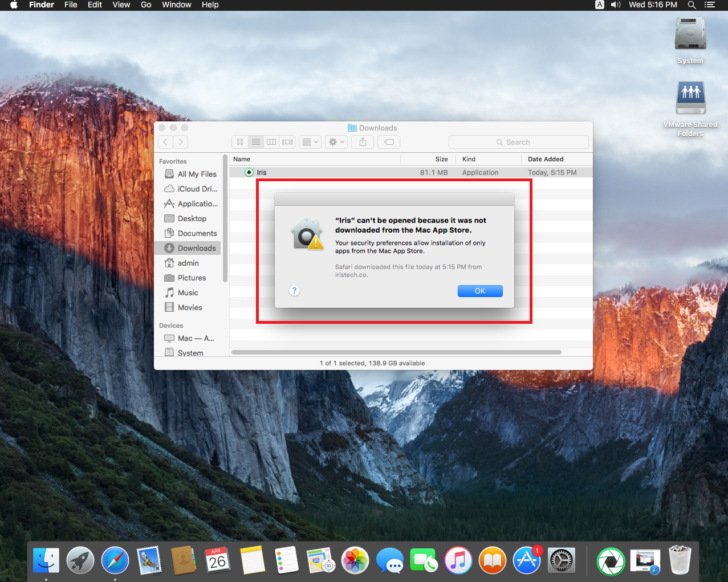
Task: Click the Share button in Finder toolbar
Action: coord(363,142)
